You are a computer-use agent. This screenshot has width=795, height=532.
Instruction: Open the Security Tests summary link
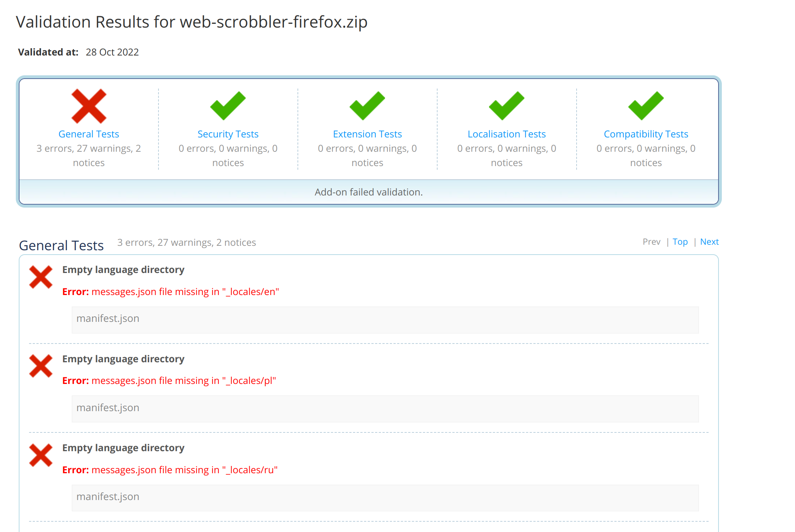click(228, 134)
